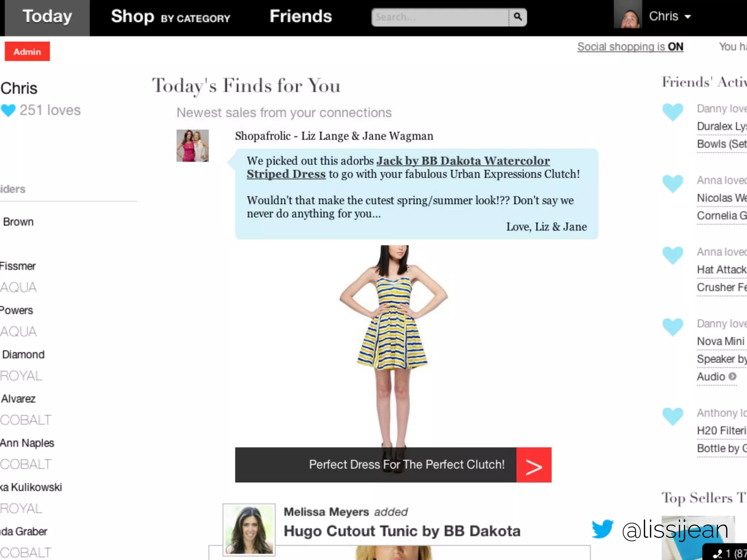Switch to the Today tab
747x560 pixels.
[x=47, y=17]
